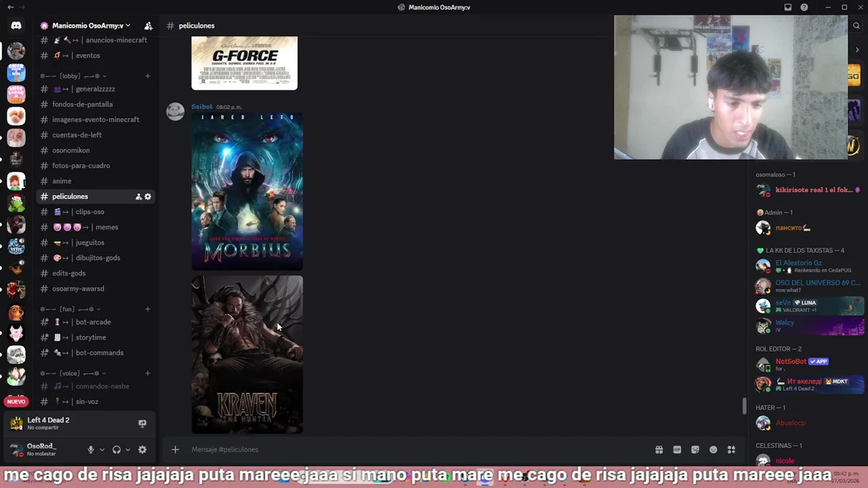This screenshot has height=488, width=868.
Task: Open headphone output options chevron
Action: pyautogui.click(x=127, y=449)
